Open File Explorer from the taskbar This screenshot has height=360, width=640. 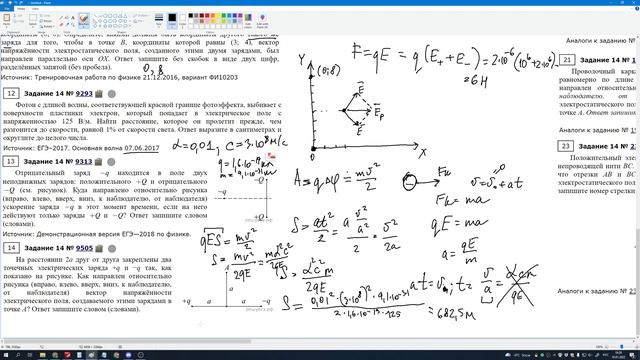click(x=42, y=355)
